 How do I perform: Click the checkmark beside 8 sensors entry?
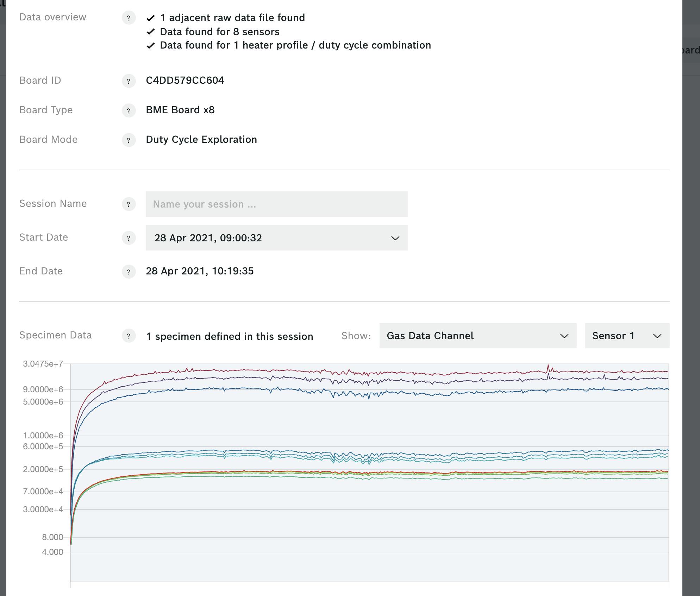[151, 32]
